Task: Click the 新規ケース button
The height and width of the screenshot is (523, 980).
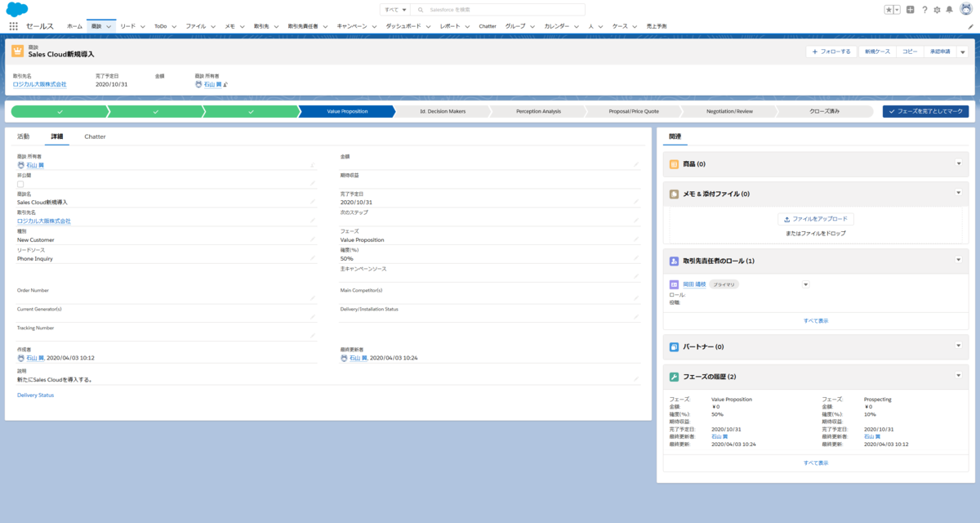Action: click(x=878, y=51)
